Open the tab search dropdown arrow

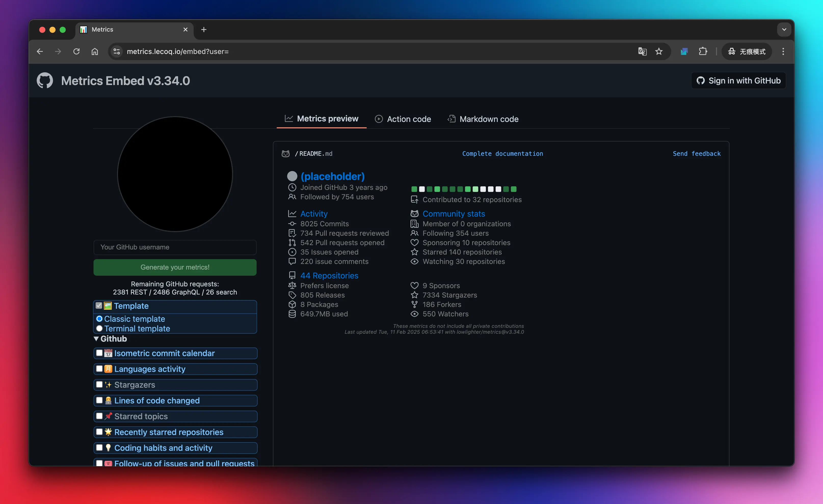784,29
